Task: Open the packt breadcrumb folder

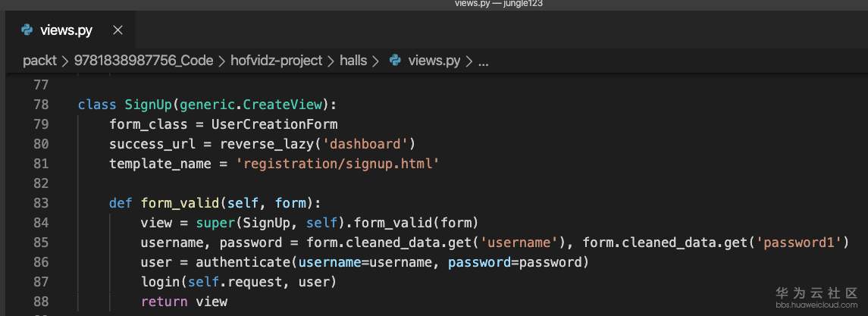Action: click(39, 61)
